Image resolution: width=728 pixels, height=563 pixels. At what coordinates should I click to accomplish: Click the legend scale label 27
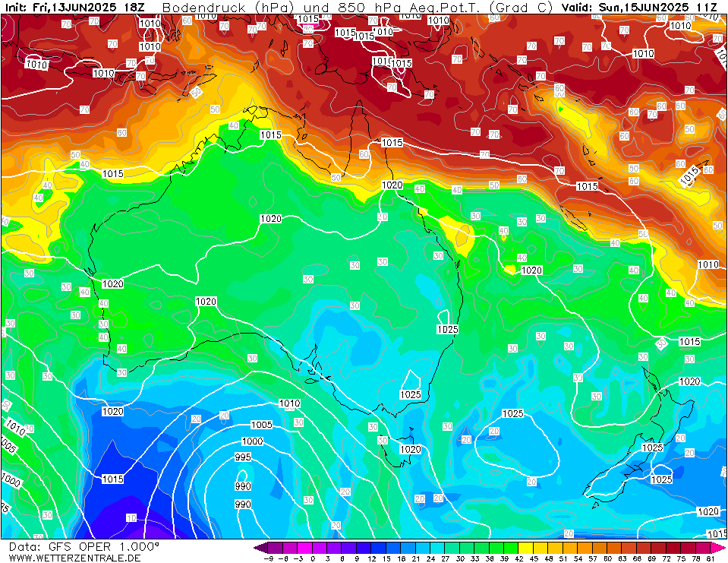446,558
